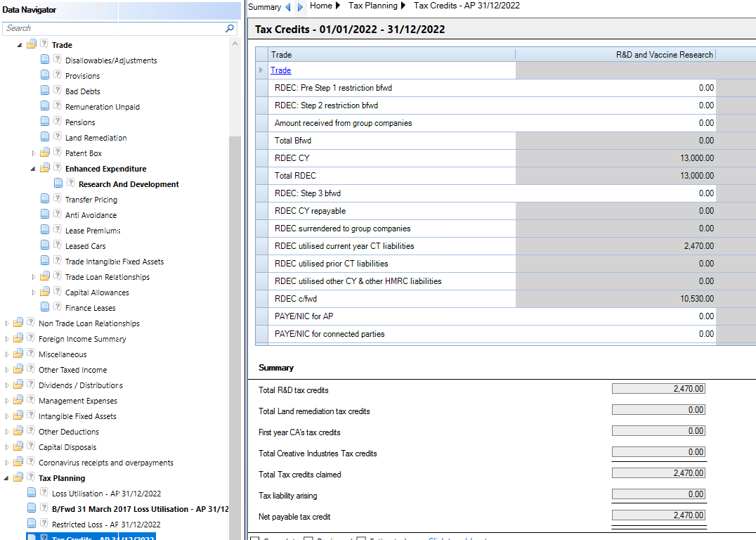Image resolution: width=756 pixels, height=540 pixels.
Task: Open Other Deductions in navigator
Action: pos(68,432)
